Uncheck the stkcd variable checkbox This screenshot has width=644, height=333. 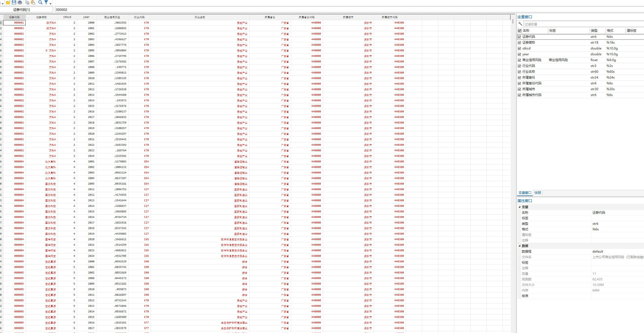click(519, 49)
